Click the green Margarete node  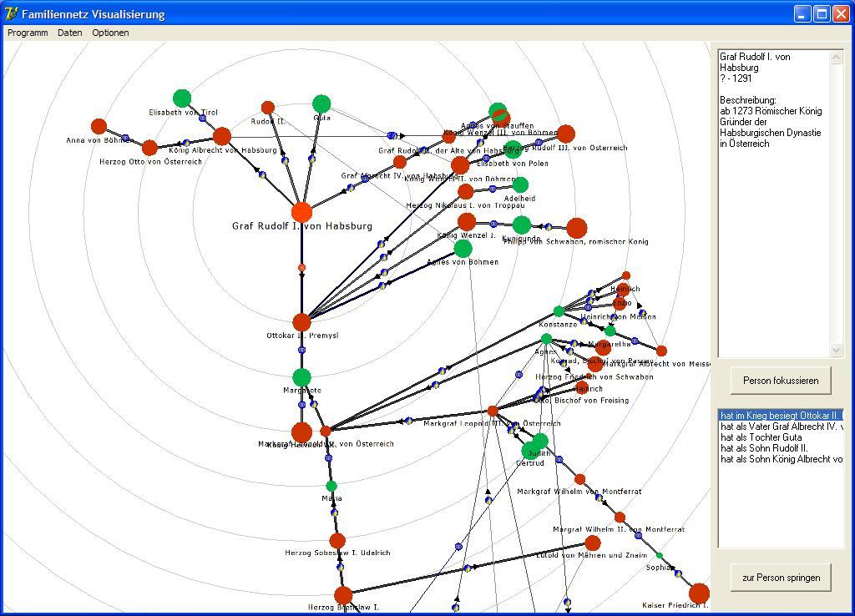[x=301, y=377]
